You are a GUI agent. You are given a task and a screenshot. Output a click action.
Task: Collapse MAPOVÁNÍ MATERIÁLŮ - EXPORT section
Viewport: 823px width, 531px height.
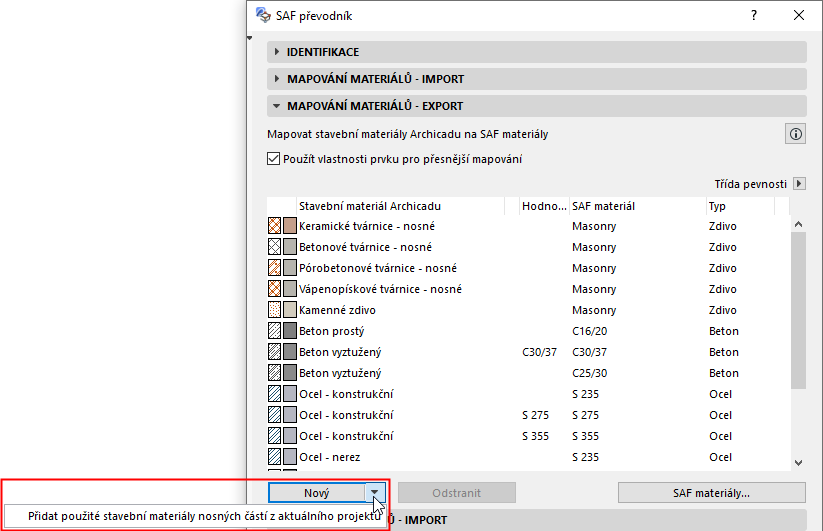click(536, 106)
